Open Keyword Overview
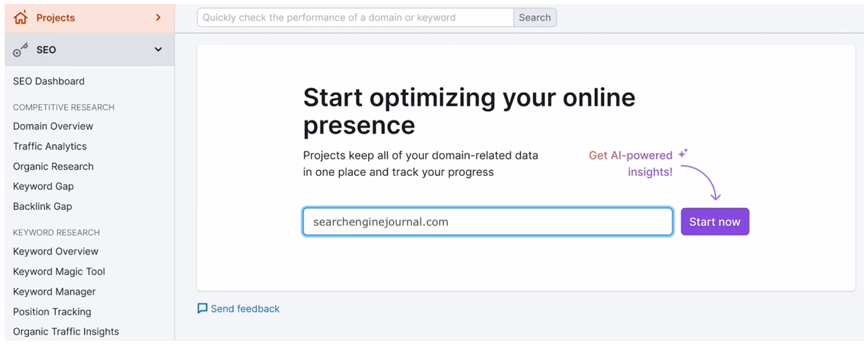The width and height of the screenshot is (868, 345). pyautogui.click(x=56, y=251)
